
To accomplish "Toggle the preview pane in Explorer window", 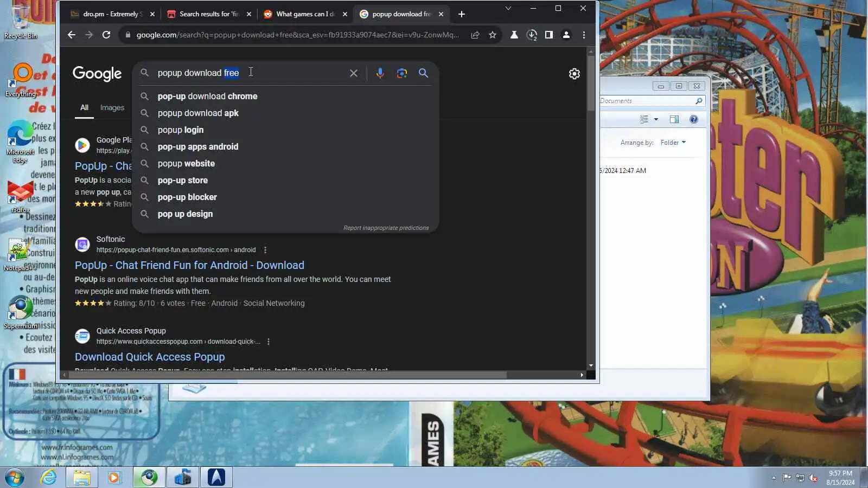I will [674, 119].
